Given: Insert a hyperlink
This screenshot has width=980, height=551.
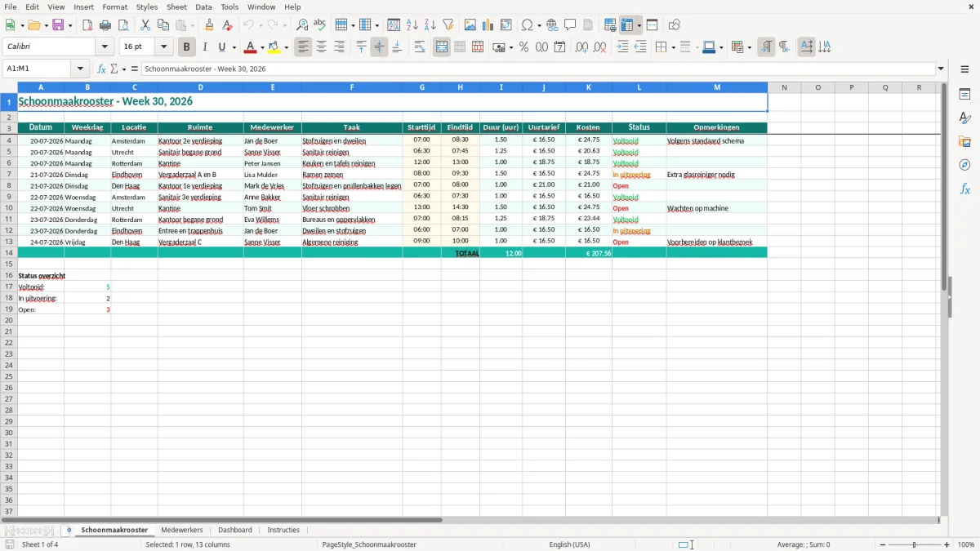Looking at the screenshot, I should [552, 25].
